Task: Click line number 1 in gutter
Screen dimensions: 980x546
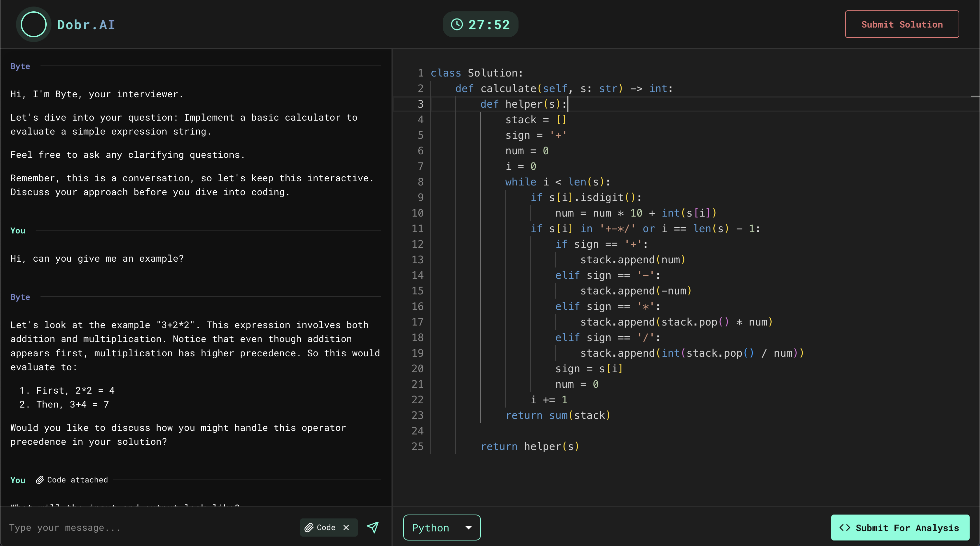Action: (x=420, y=73)
